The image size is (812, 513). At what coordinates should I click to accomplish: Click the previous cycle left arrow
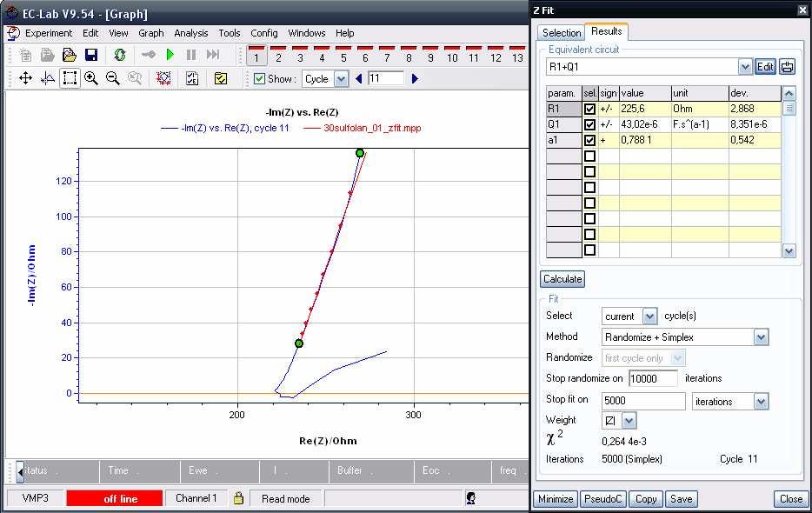tap(358, 79)
